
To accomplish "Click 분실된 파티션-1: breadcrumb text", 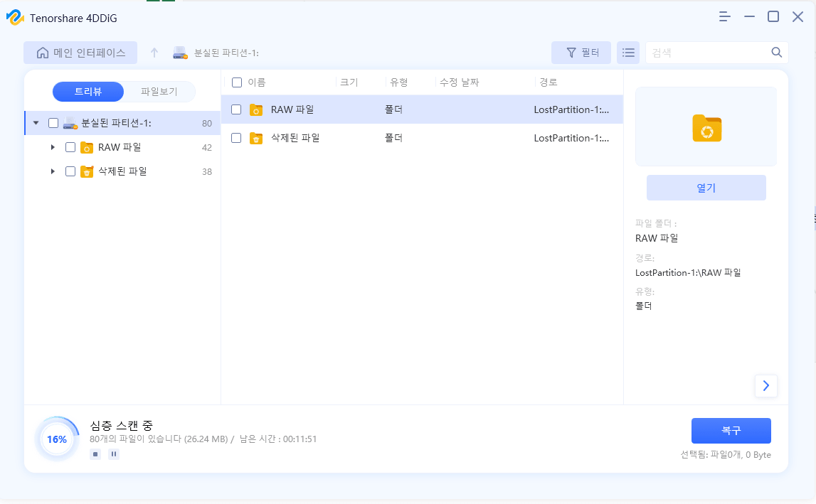I will click(226, 53).
